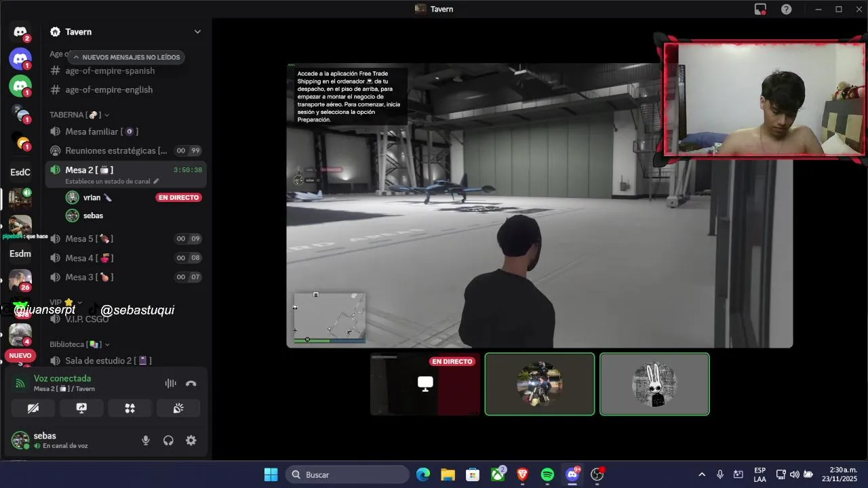Open sebas profile avatar in user panel

[x=20, y=441]
